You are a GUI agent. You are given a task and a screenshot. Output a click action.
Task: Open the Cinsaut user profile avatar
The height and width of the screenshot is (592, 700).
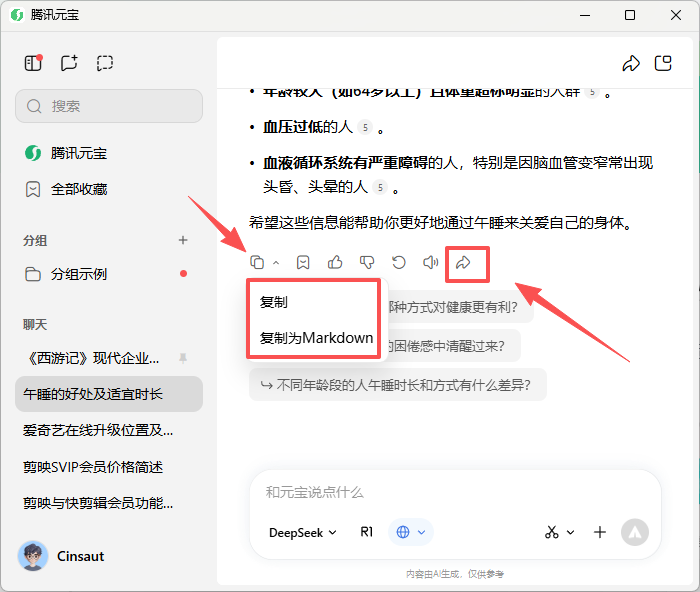[x=33, y=556]
